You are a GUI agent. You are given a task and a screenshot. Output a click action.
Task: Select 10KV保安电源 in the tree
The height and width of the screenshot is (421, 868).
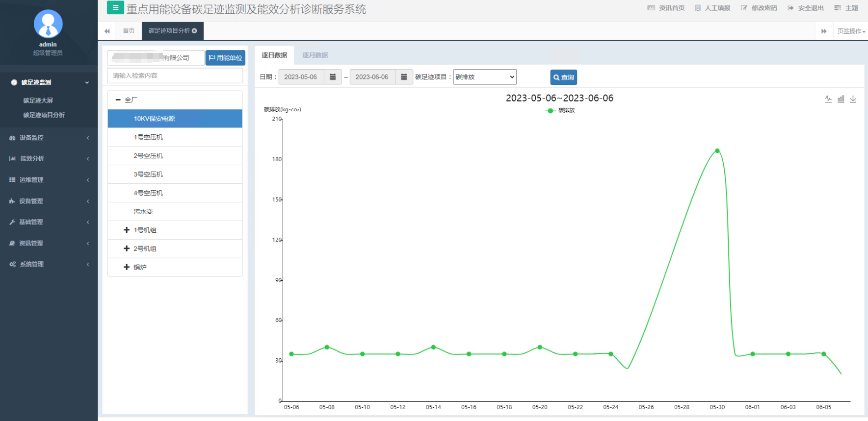(175, 119)
